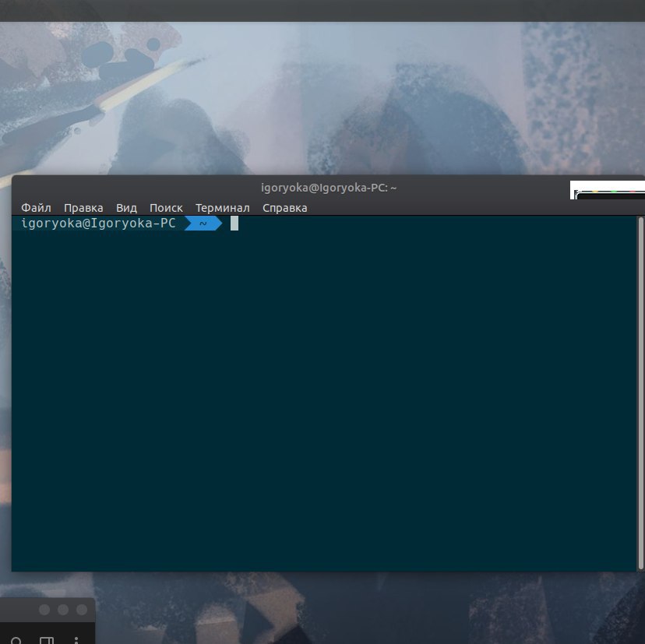Screen dimensions: 645x644
Task: Open the Справка menu
Action: 284,208
